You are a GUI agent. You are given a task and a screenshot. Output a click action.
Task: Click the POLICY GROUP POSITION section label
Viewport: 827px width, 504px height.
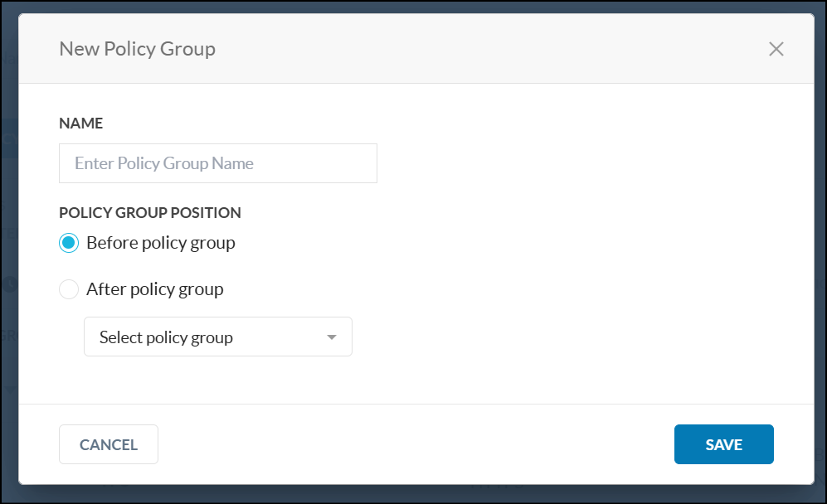[149, 212]
